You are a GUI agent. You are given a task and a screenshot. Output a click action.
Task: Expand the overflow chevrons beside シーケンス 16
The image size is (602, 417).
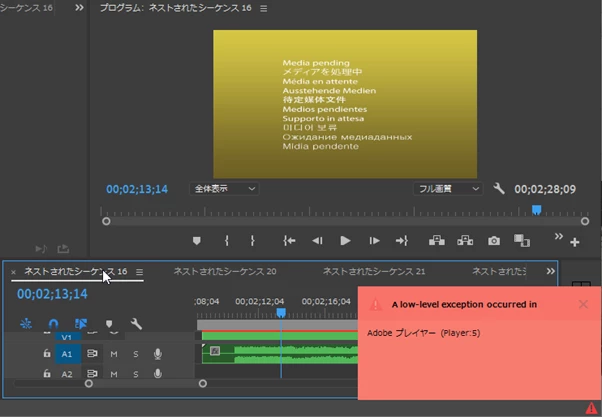tap(79, 8)
